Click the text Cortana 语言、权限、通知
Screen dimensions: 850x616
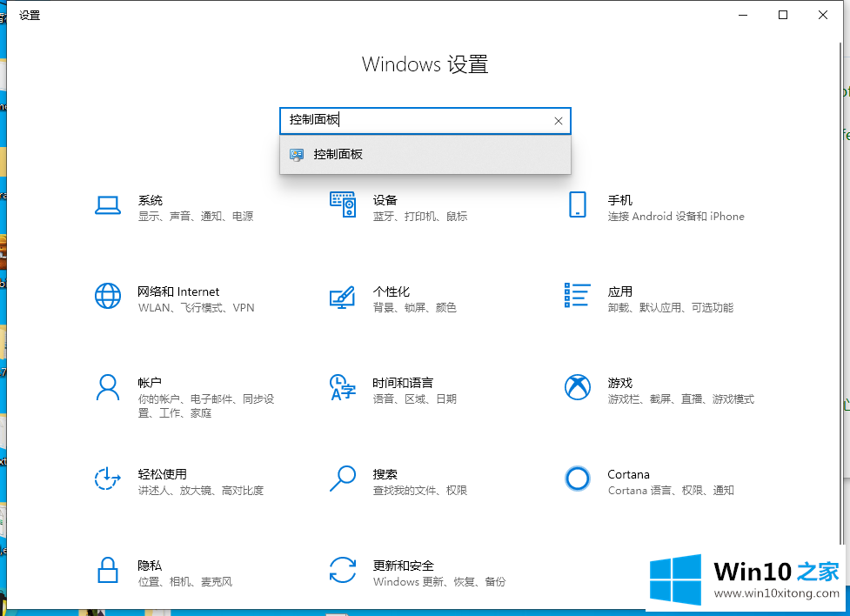(671, 490)
